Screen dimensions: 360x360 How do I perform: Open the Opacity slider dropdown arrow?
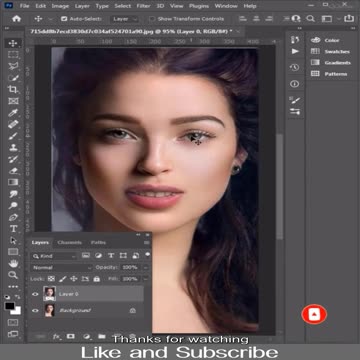click(x=146, y=267)
